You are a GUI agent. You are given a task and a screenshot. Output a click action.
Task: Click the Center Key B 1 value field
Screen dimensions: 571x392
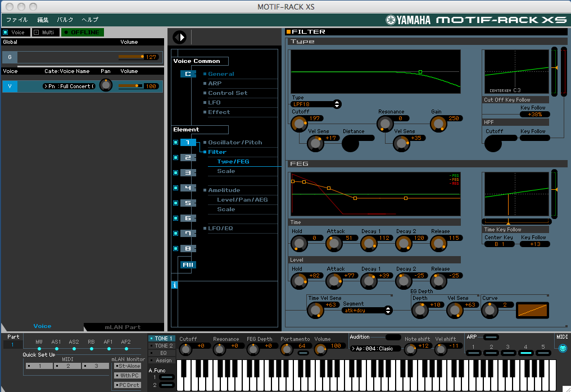coord(499,244)
